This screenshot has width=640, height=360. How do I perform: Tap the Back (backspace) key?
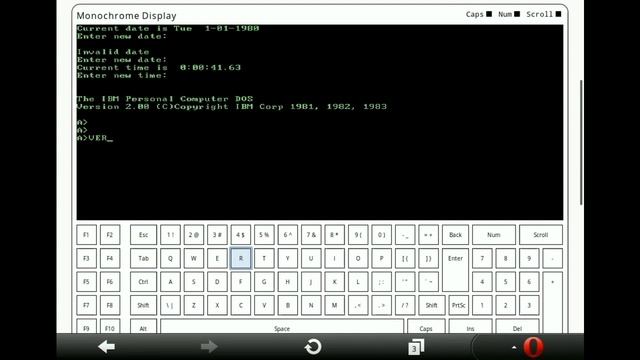pyautogui.click(x=455, y=235)
